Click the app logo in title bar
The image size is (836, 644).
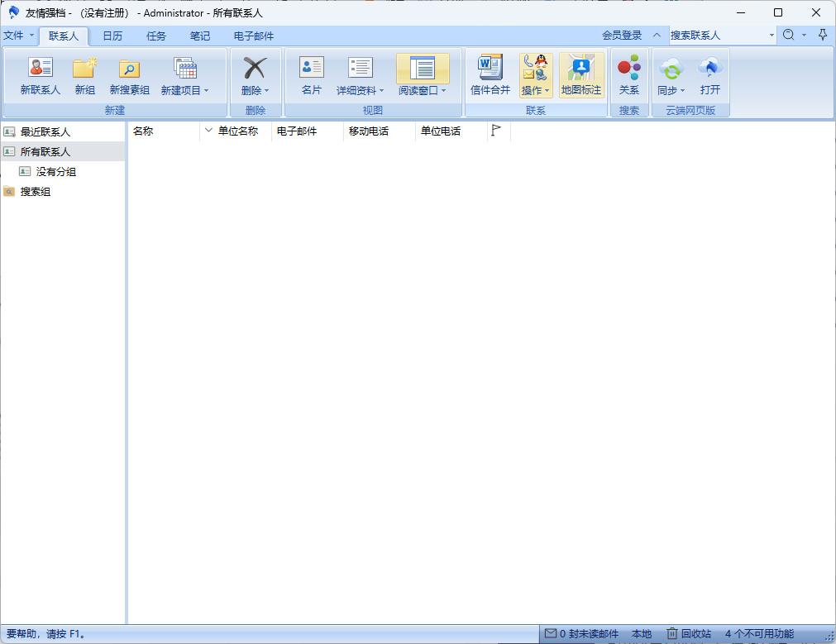[13, 12]
